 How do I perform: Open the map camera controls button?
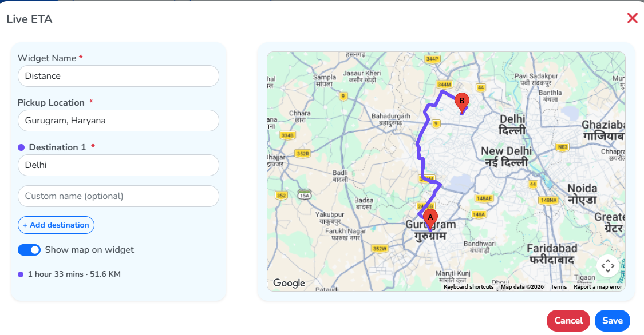tap(608, 266)
